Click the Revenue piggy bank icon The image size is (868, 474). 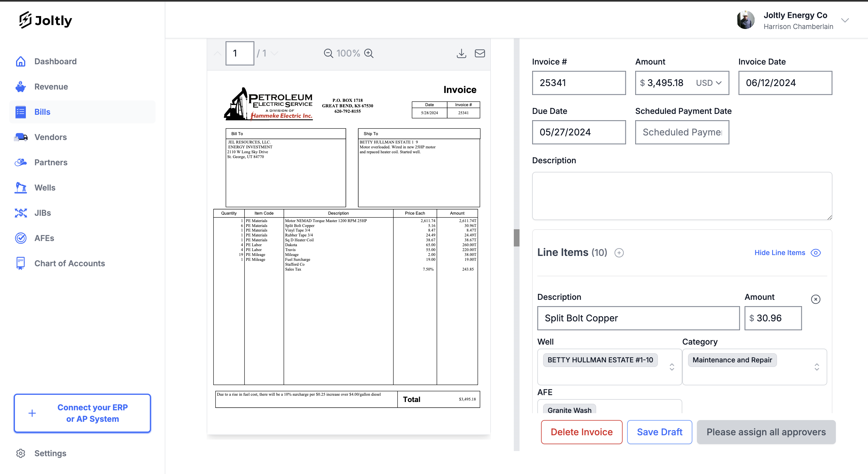[21, 87]
